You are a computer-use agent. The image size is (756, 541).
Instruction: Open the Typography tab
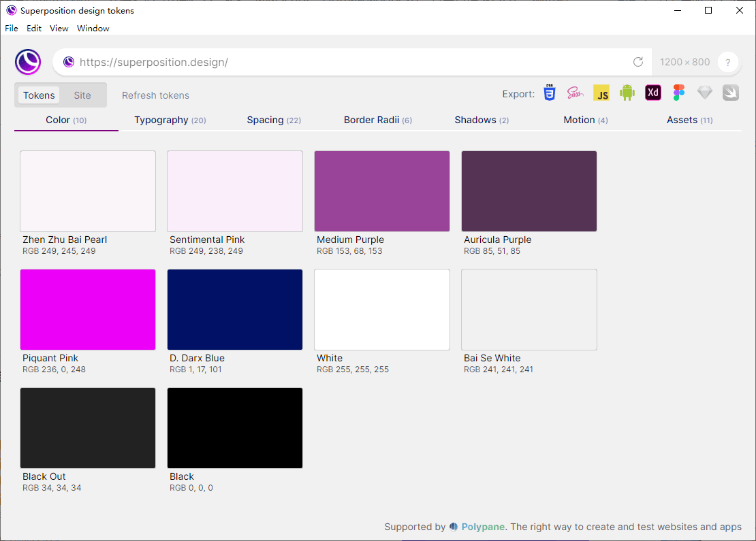(170, 120)
